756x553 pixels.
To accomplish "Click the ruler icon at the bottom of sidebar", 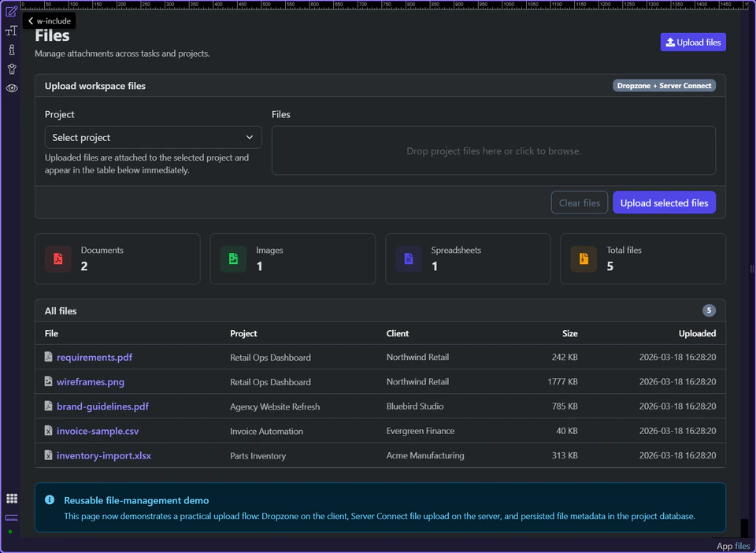I will tap(11, 518).
